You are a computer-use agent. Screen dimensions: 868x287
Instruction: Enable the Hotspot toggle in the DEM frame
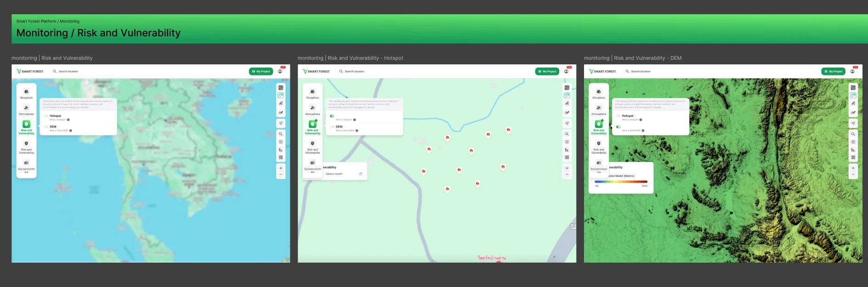click(x=618, y=116)
